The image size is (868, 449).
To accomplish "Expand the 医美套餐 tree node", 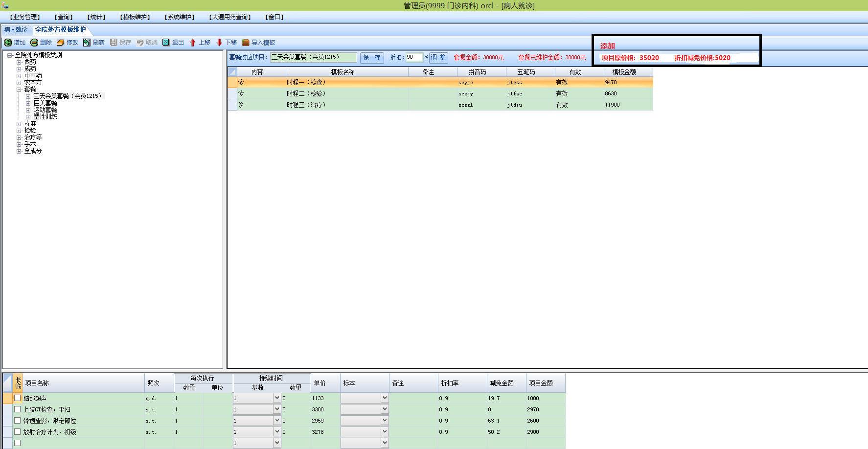I will pos(28,103).
